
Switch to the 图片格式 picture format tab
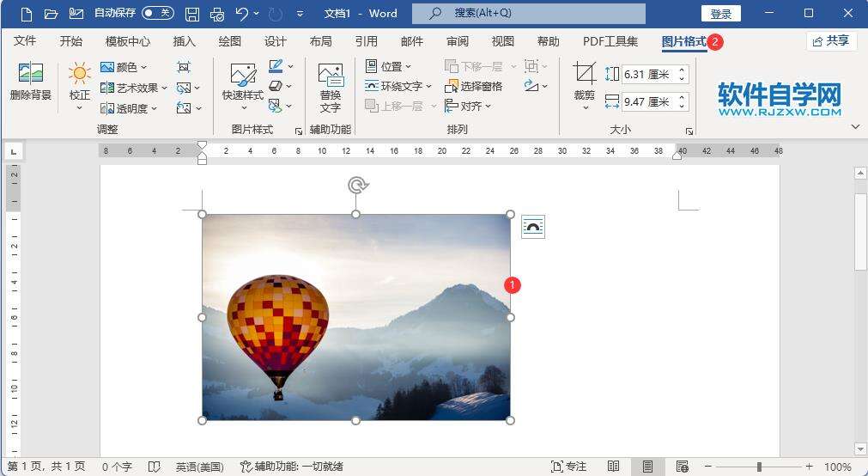point(684,41)
